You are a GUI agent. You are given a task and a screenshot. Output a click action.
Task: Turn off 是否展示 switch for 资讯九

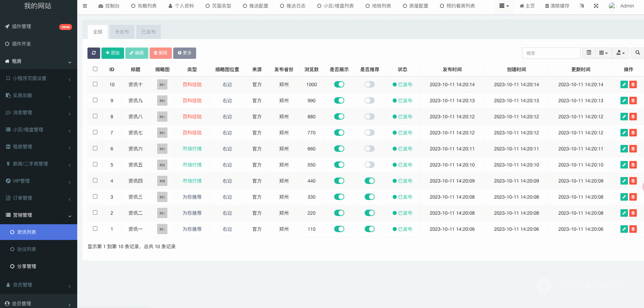click(x=339, y=101)
